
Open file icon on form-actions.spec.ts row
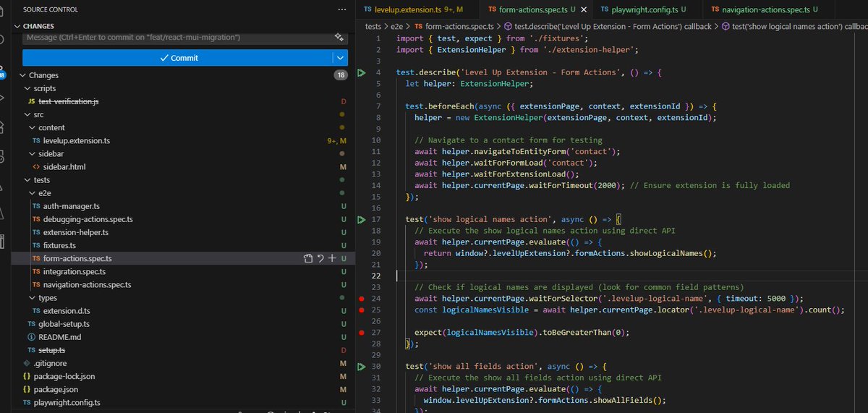coord(307,258)
